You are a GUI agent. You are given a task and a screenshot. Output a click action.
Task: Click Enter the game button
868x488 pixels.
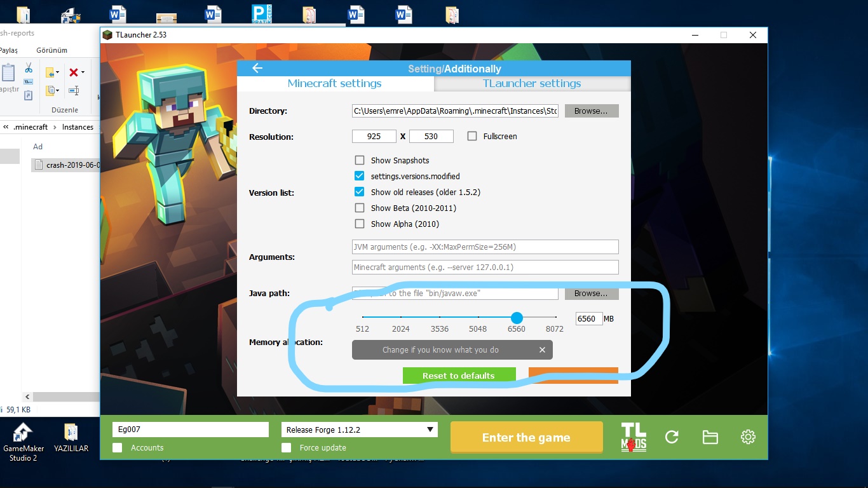pos(526,437)
